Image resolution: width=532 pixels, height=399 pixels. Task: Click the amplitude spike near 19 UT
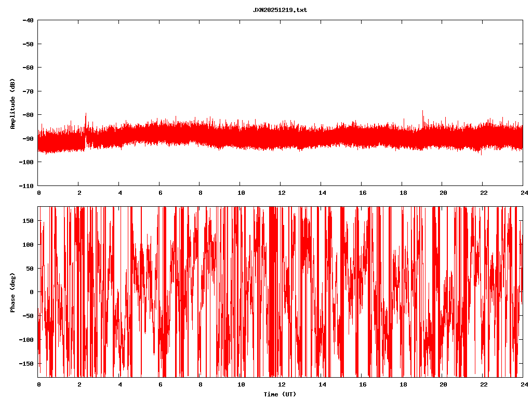[x=422, y=113]
